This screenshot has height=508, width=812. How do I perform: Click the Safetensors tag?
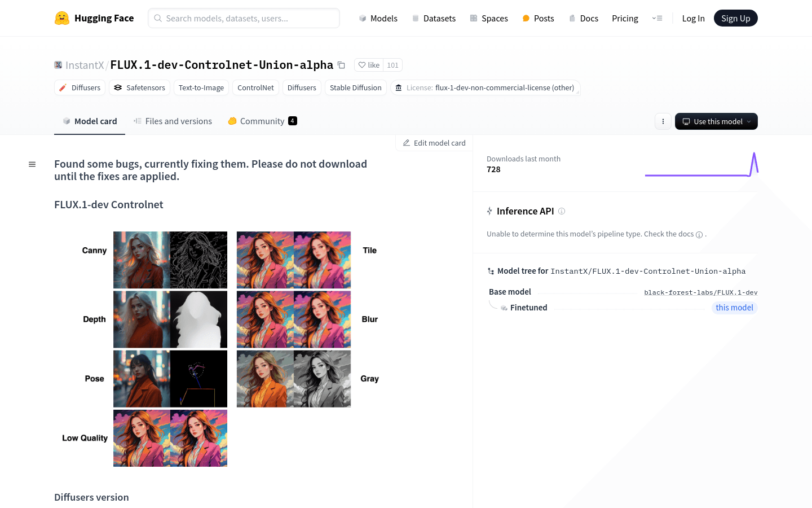point(140,87)
